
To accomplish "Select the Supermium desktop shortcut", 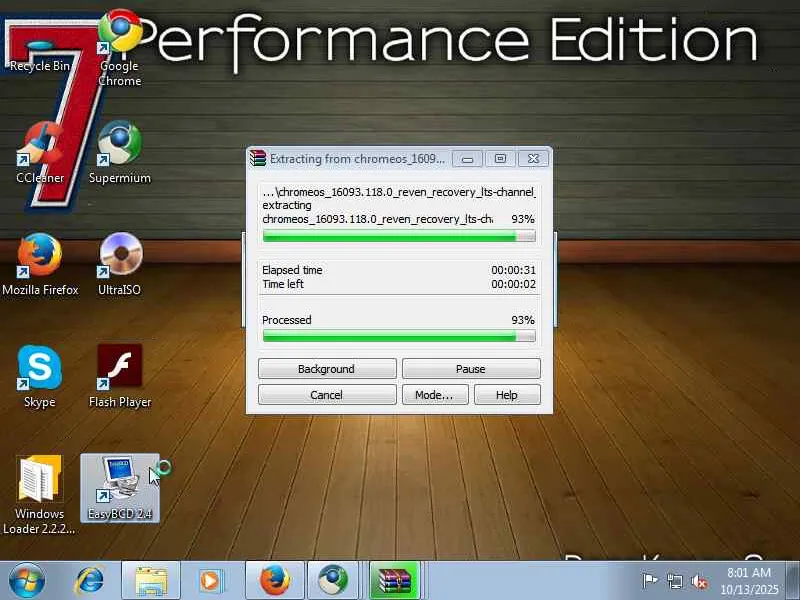I will (120, 152).
